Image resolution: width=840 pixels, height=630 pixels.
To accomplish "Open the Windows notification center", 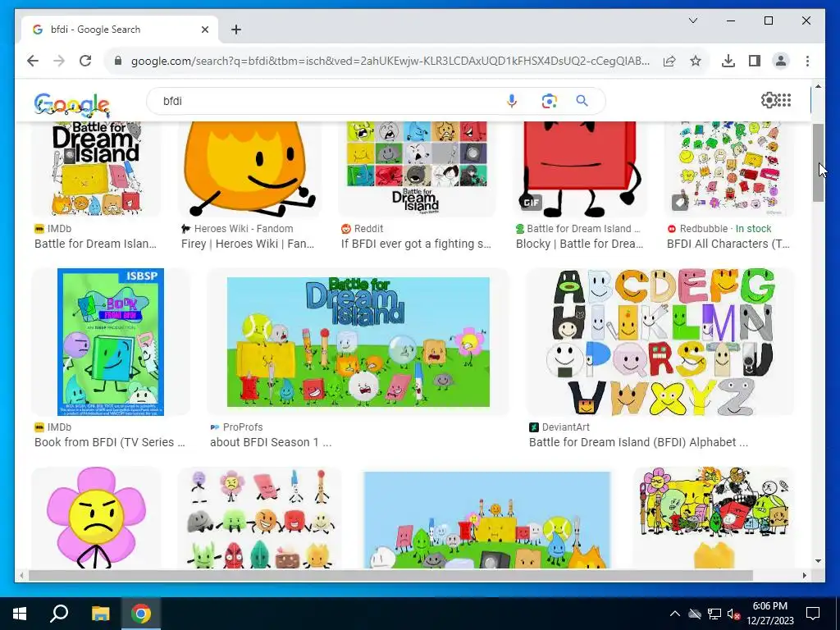I will pos(813,614).
